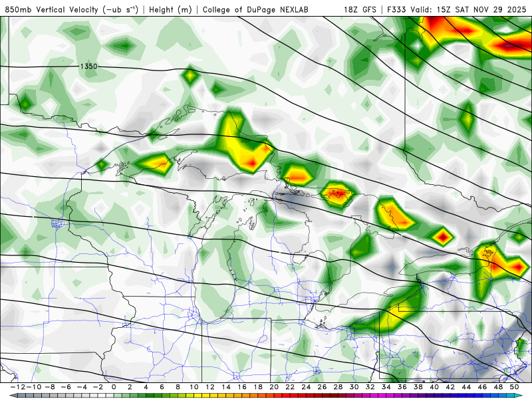Click the 38 value on the color scale
The height and width of the screenshot is (399, 532).
[418, 387]
